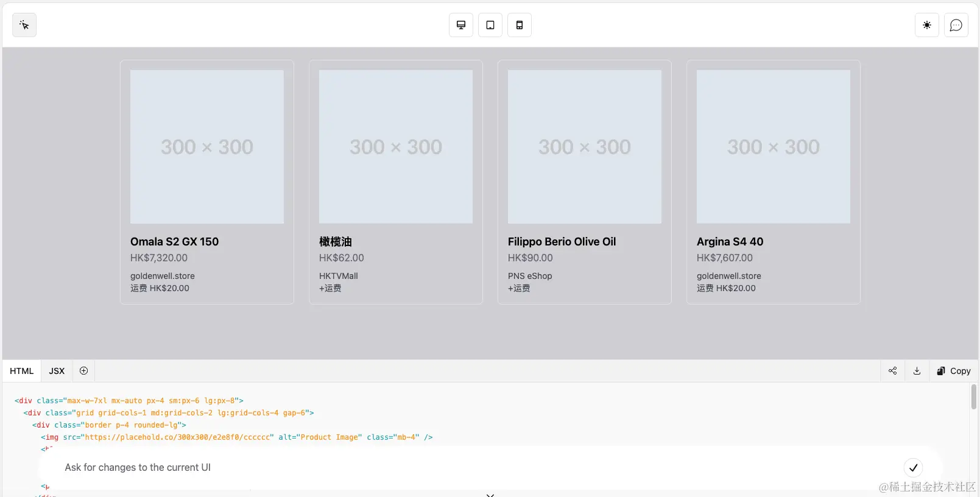The height and width of the screenshot is (497, 980).
Task: Switch to the HTML code tab
Action: 22,371
